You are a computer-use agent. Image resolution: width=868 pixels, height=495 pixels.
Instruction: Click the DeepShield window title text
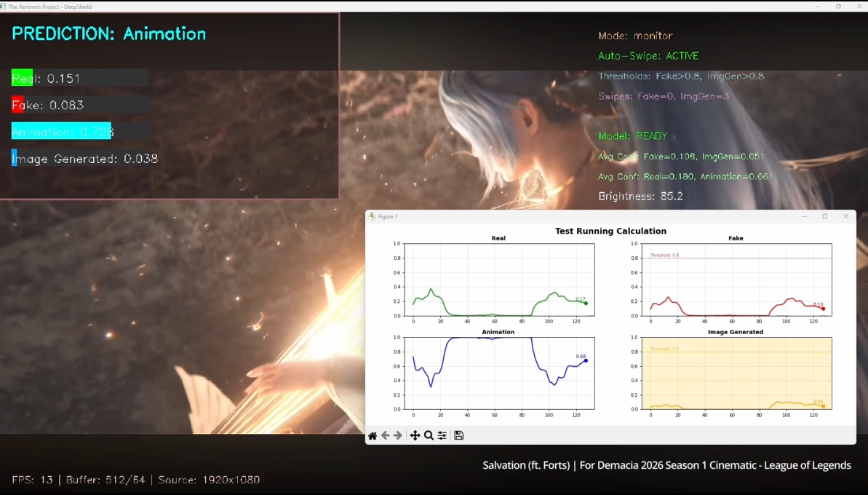coord(50,6)
